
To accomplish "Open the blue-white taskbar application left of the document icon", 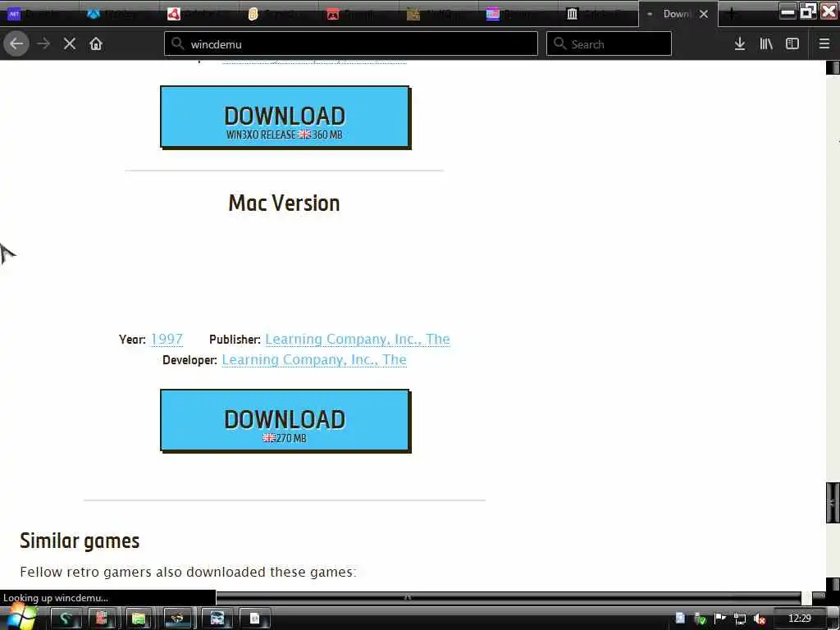I will pyautogui.click(x=217, y=619).
